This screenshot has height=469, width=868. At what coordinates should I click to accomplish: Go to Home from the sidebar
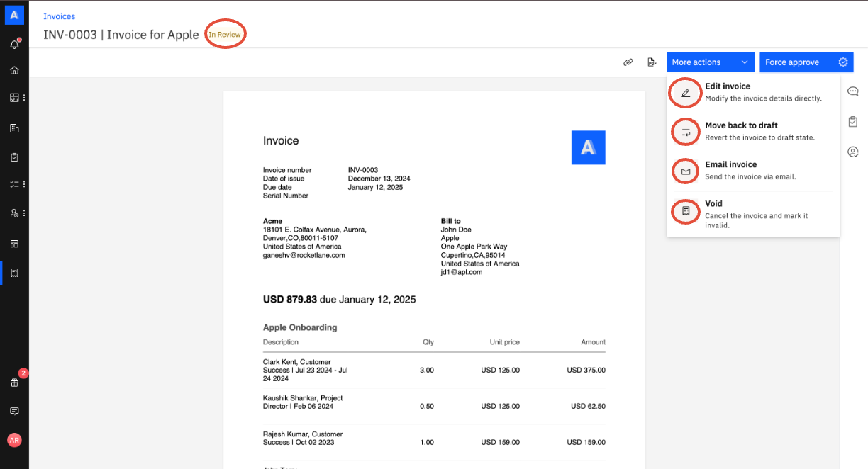[14, 71]
